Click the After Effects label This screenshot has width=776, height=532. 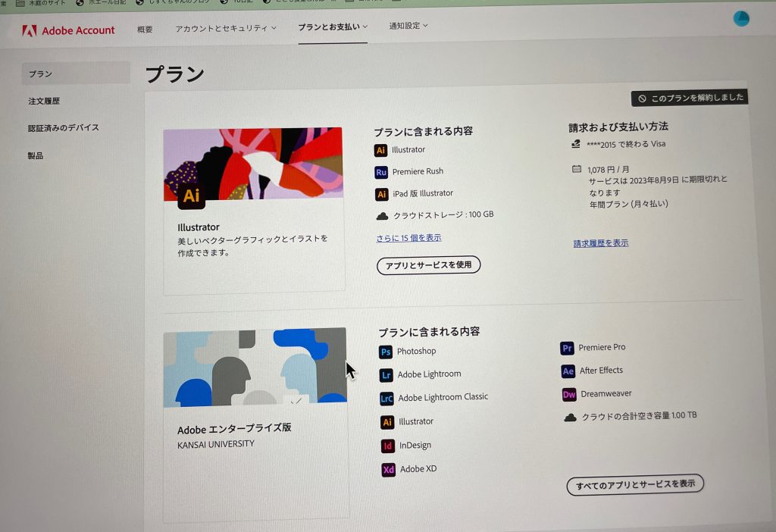click(x=601, y=371)
